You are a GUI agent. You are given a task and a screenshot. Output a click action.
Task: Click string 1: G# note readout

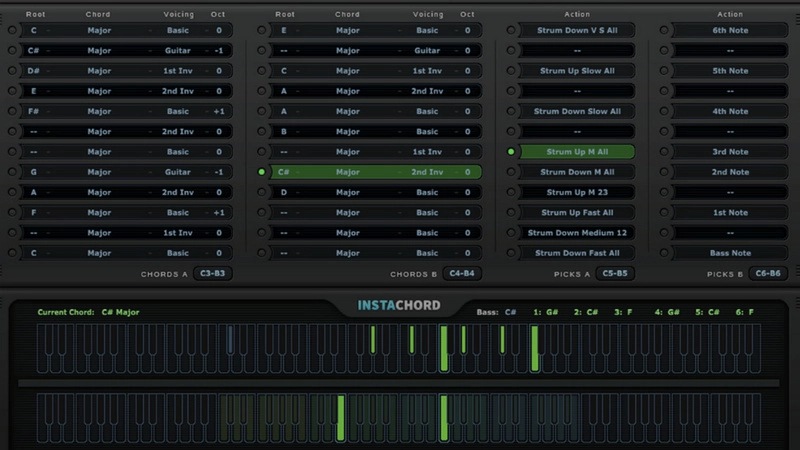pos(545,312)
